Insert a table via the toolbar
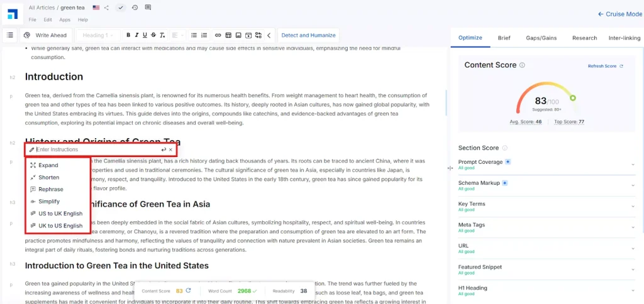 [x=228, y=35]
